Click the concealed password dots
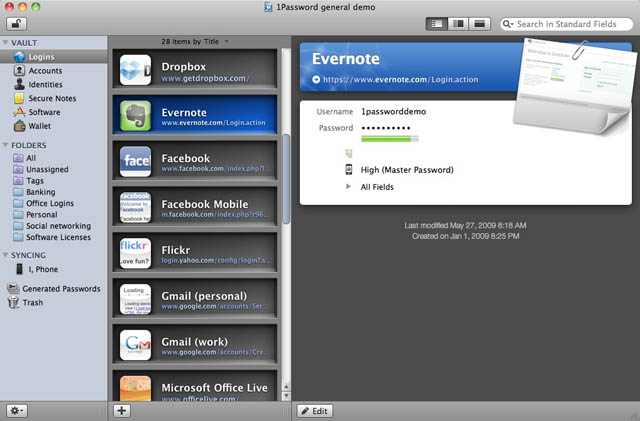Screen dimensions: 640x421 pos(386,128)
